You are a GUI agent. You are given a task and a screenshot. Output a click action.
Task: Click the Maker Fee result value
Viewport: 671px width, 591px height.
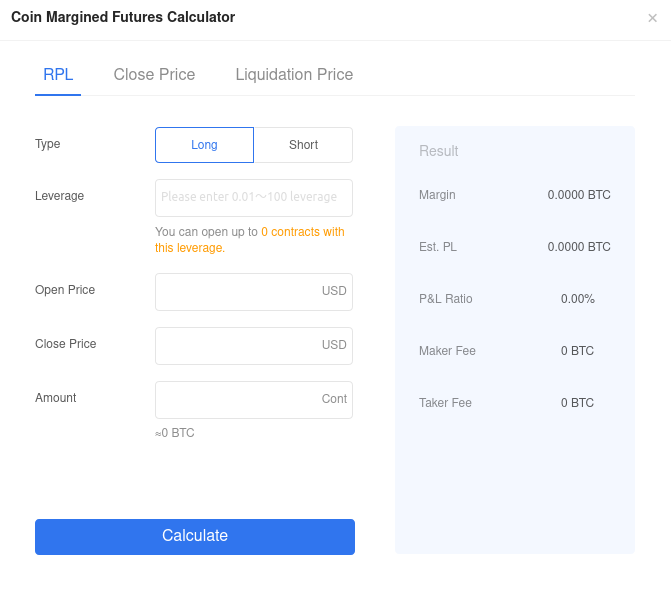click(577, 351)
